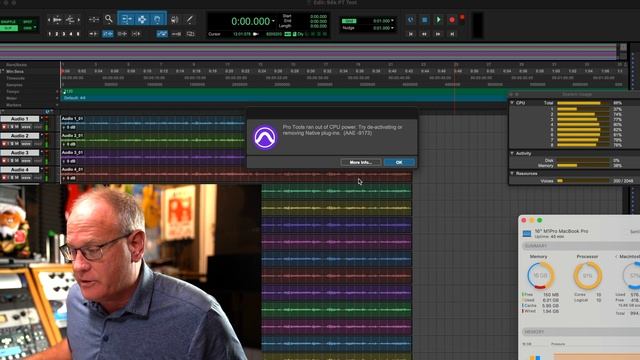Select the Trim tool
The width and height of the screenshot is (640, 360).
pyautogui.click(x=126, y=19)
